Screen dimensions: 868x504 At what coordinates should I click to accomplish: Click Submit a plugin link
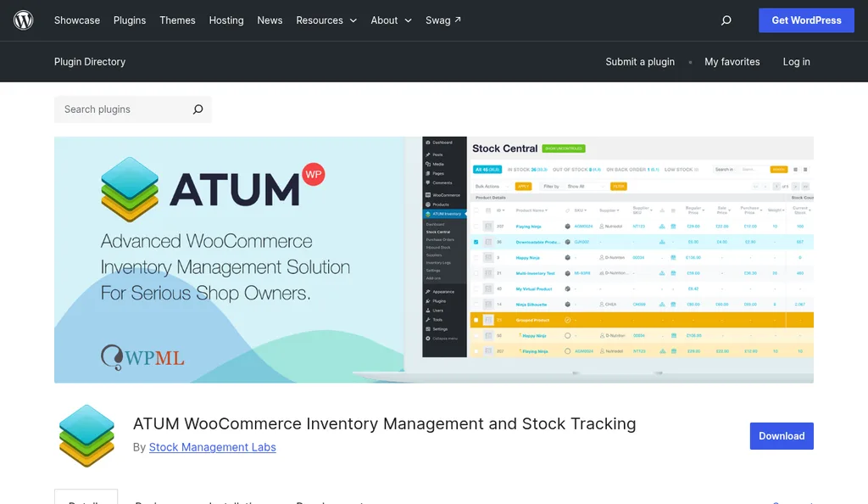point(640,62)
